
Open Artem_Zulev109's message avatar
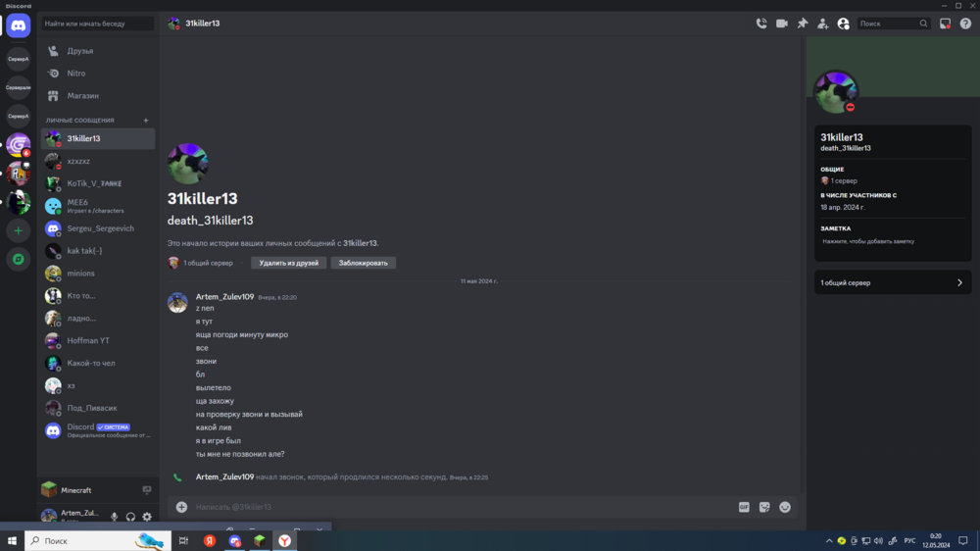[177, 303]
